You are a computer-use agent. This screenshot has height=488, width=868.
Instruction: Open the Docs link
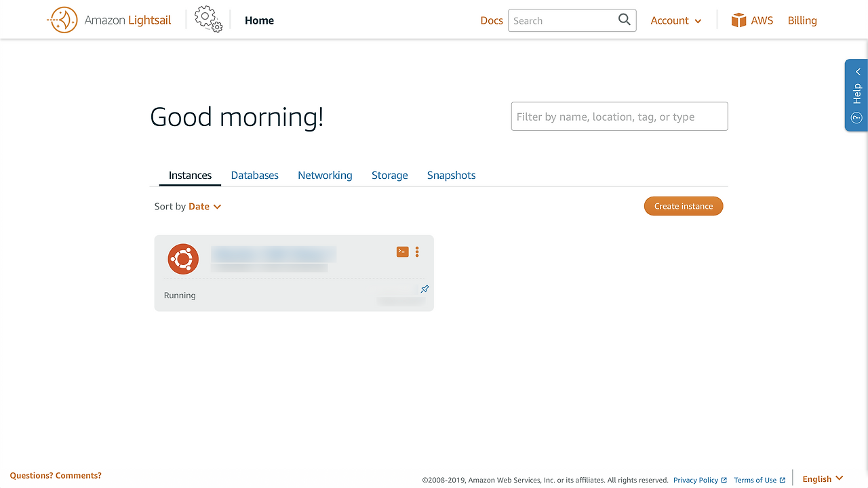coord(492,20)
